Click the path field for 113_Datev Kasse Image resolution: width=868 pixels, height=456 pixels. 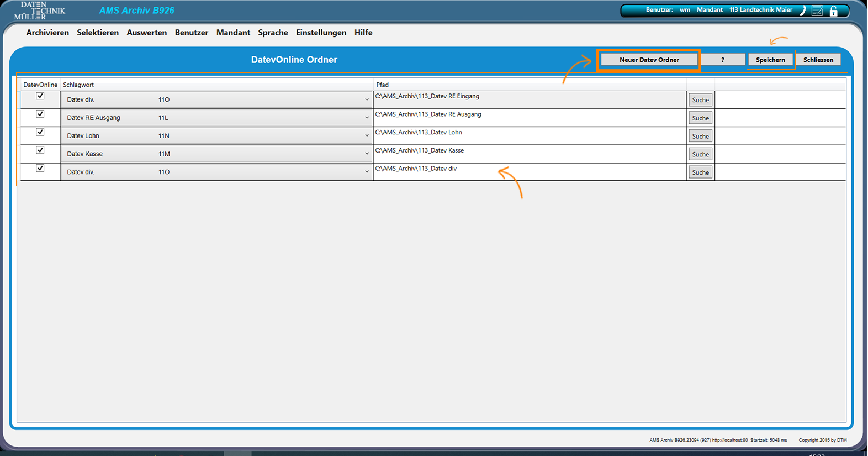point(529,154)
